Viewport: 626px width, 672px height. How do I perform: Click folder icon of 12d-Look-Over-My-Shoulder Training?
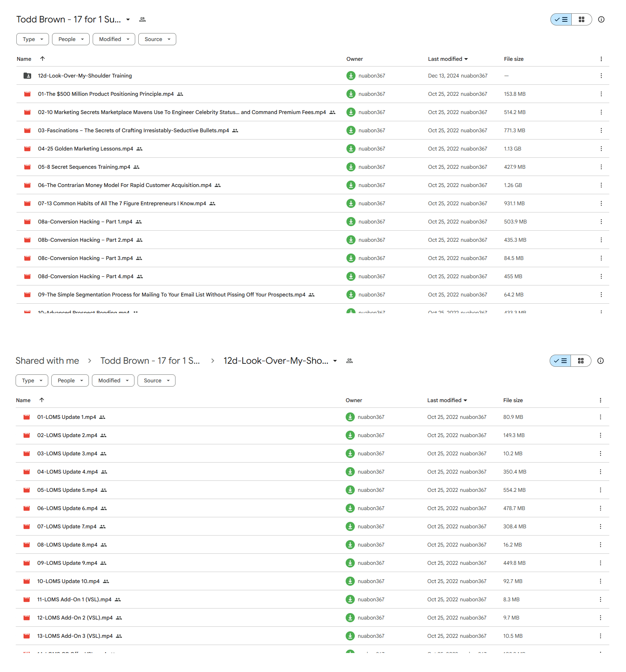point(27,76)
